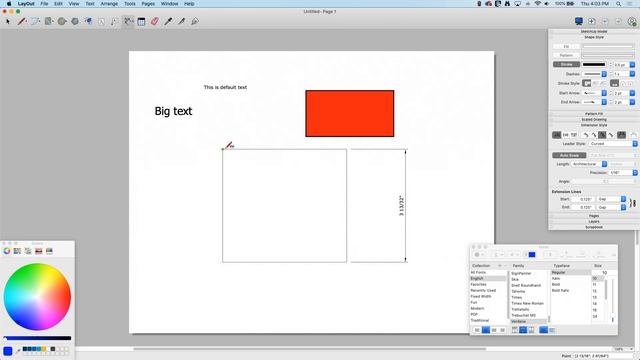Open the Pages menu
The width and height of the screenshot is (640, 360).
(x=148, y=4)
